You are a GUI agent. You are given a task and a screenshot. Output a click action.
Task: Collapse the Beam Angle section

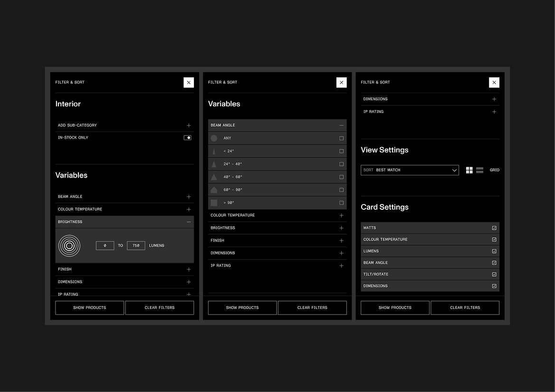click(341, 125)
